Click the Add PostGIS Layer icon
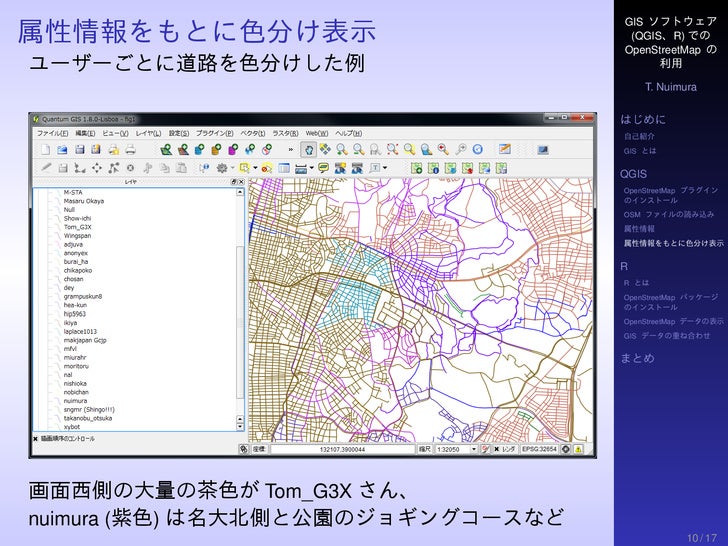Viewport: 728px width, 546px height. pyautogui.click(x=200, y=150)
